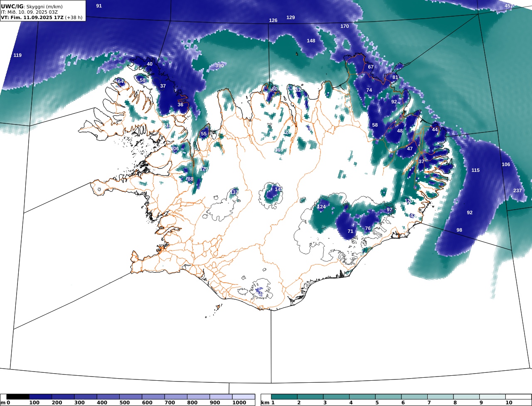Click the legend swatch between 100 and 200 m

[40, 397]
